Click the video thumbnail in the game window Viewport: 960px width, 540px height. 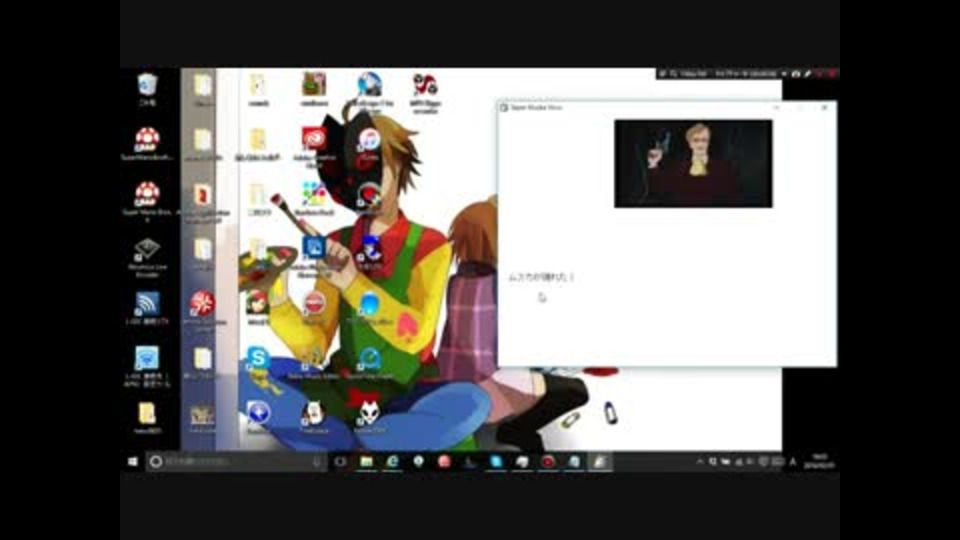[x=693, y=163]
